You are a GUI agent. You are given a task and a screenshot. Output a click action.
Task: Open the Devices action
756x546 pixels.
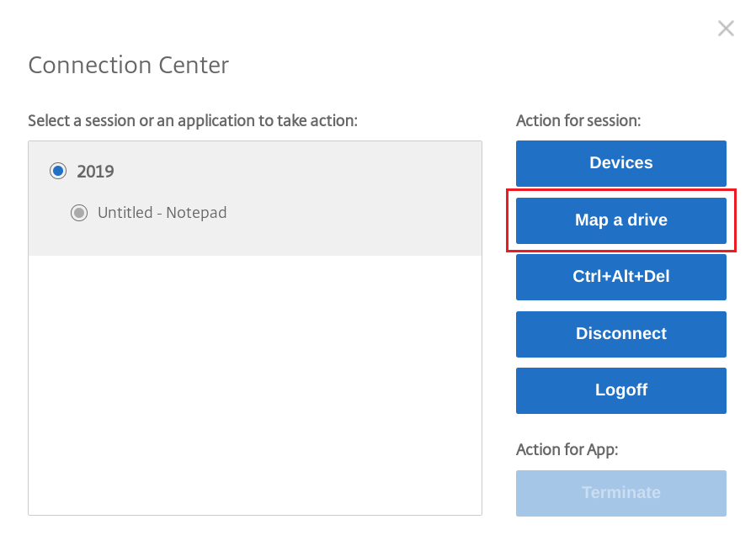click(620, 163)
